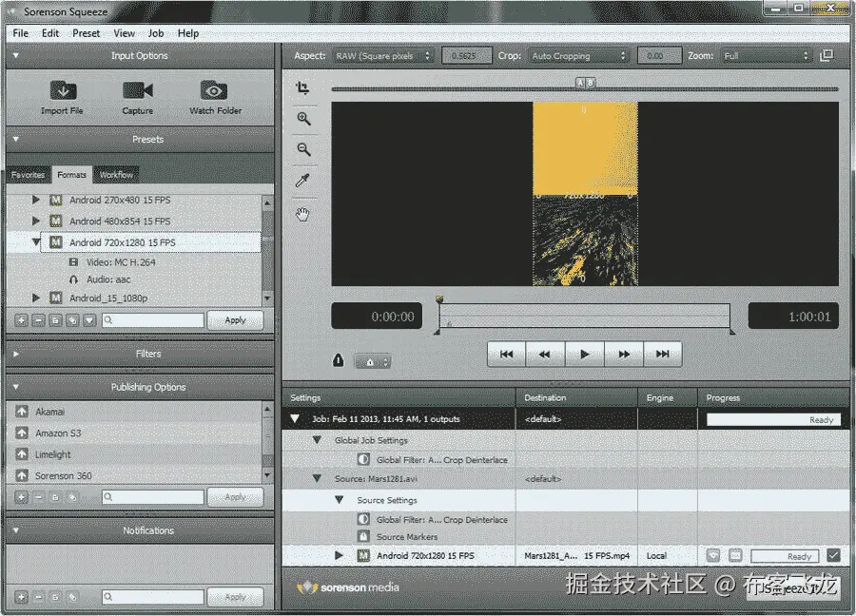Viewport: 856px width, 616px height.
Task: Select the crop tool in preview toolbar
Action: (x=303, y=87)
